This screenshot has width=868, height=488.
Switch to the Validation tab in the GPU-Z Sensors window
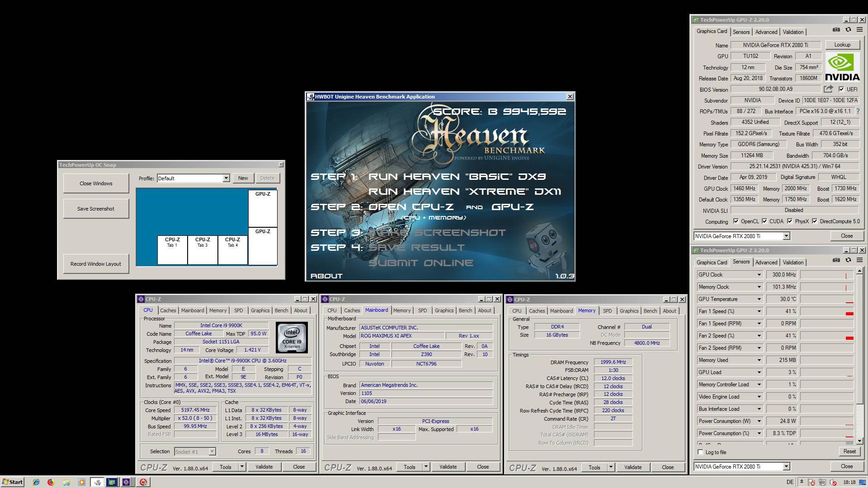(793, 263)
